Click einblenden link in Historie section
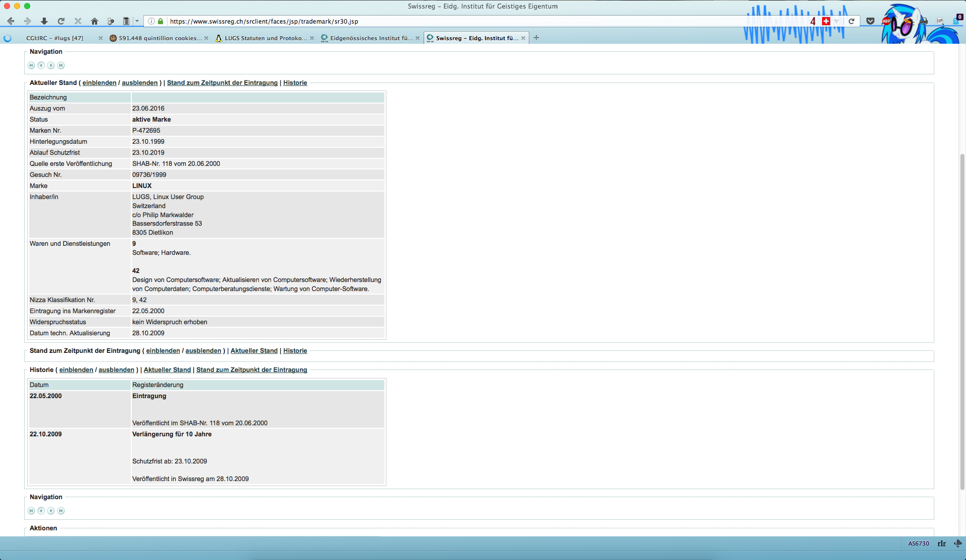 click(x=76, y=370)
